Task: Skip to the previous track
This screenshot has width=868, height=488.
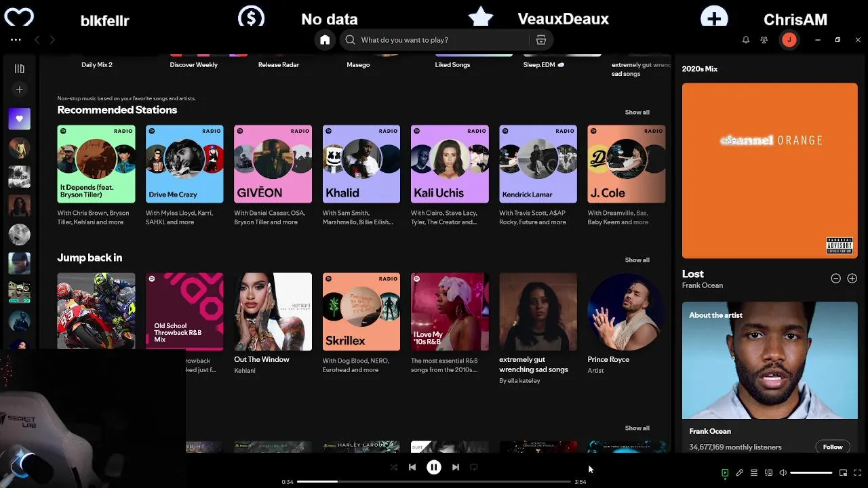Action: tap(412, 467)
